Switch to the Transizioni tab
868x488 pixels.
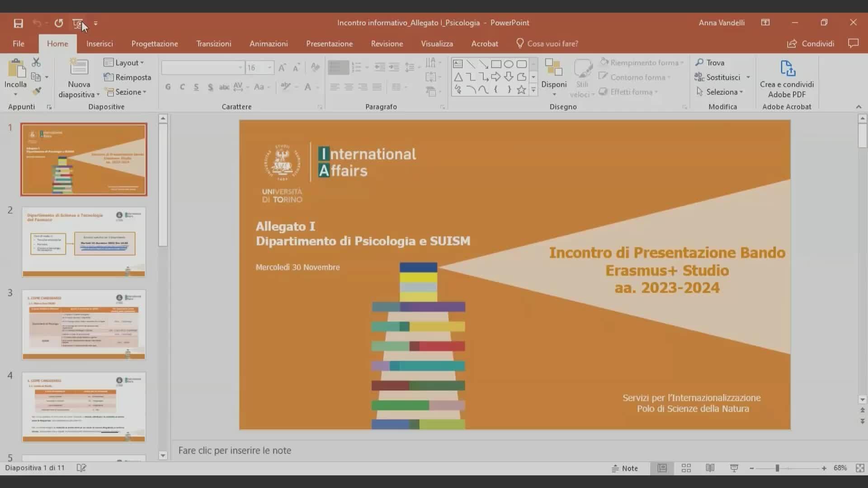[214, 43]
